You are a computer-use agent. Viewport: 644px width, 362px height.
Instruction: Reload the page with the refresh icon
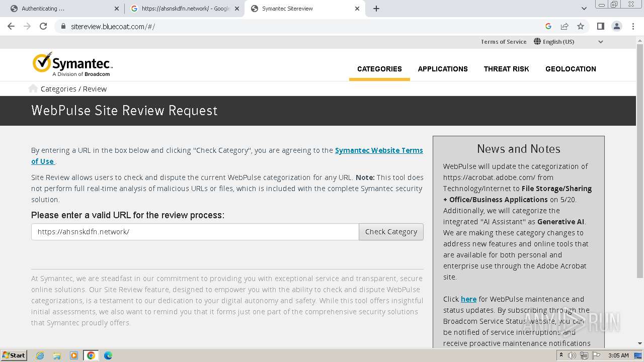pyautogui.click(x=43, y=26)
